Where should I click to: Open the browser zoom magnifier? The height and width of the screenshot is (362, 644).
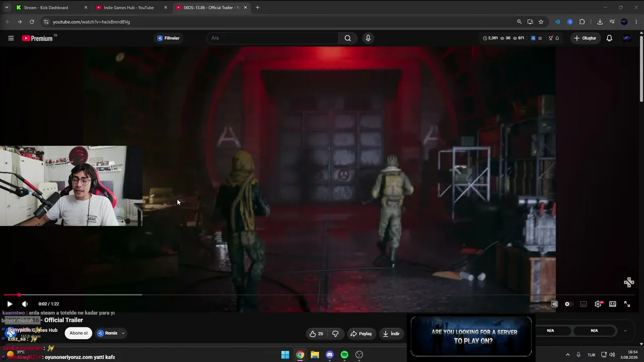519,22
